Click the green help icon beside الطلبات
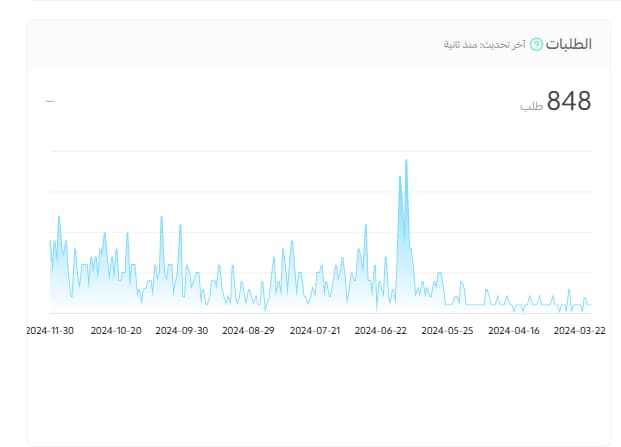 [x=537, y=44]
